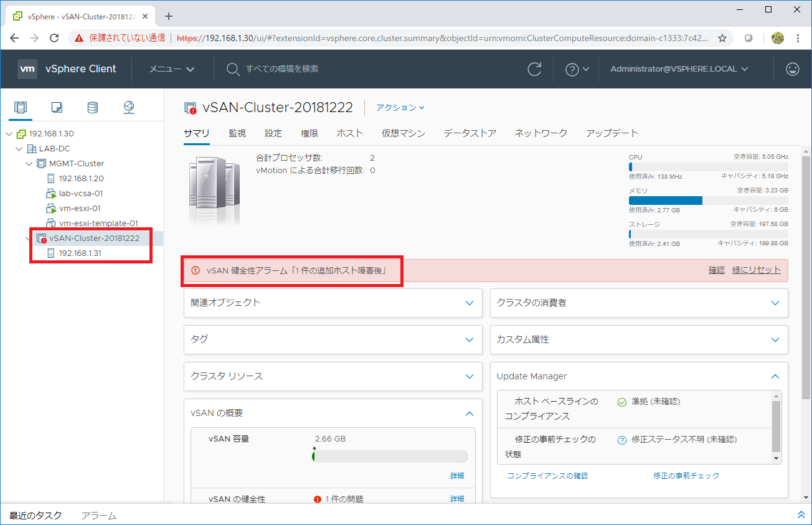
Task: Click the browser address bar URL
Action: coord(442,38)
